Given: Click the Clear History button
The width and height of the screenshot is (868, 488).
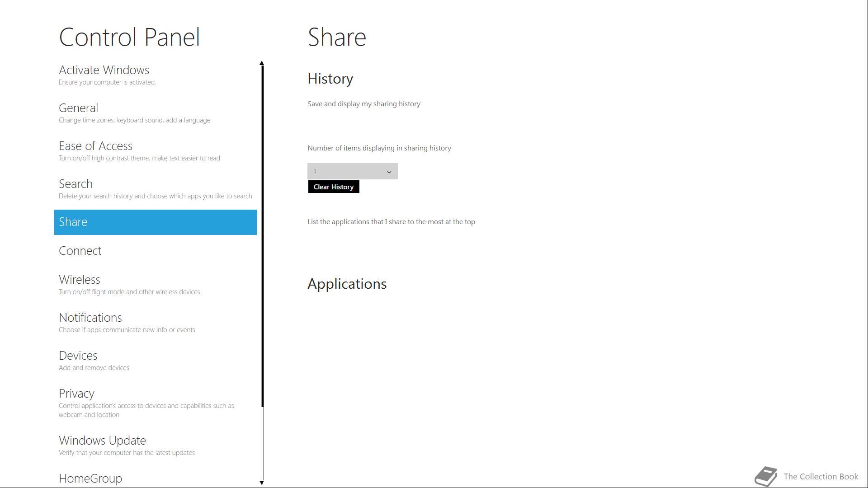Looking at the screenshot, I should click(334, 187).
